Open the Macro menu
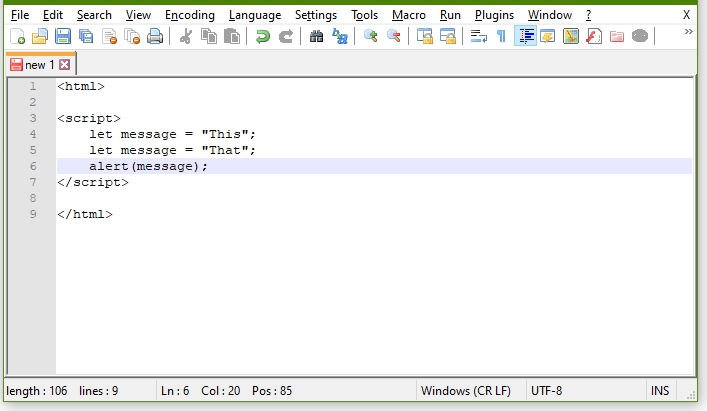707x411 pixels. [x=409, y=15]
